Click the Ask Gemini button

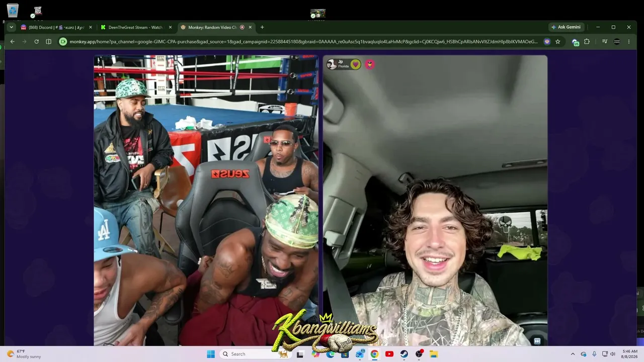pyautogui.click(x=566, y=27)
